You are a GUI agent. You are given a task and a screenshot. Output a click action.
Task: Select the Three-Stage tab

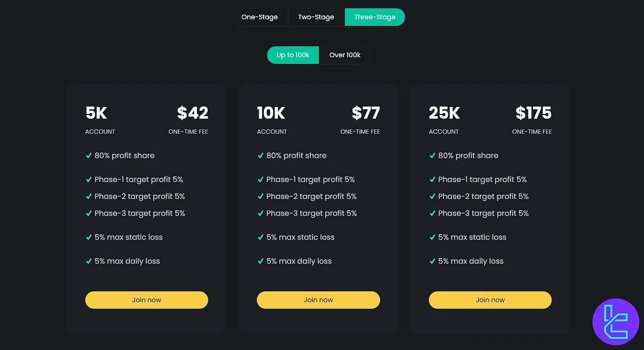[374, 17]
